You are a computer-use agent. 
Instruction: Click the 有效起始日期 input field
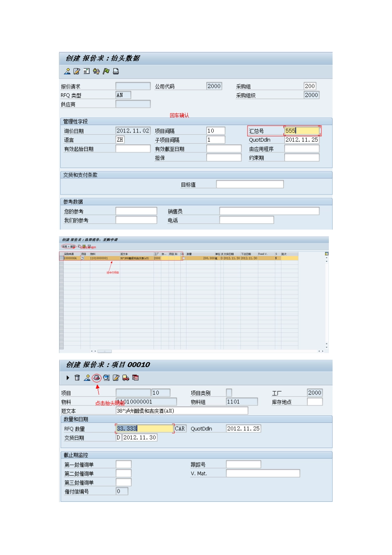tap(133, 149)
